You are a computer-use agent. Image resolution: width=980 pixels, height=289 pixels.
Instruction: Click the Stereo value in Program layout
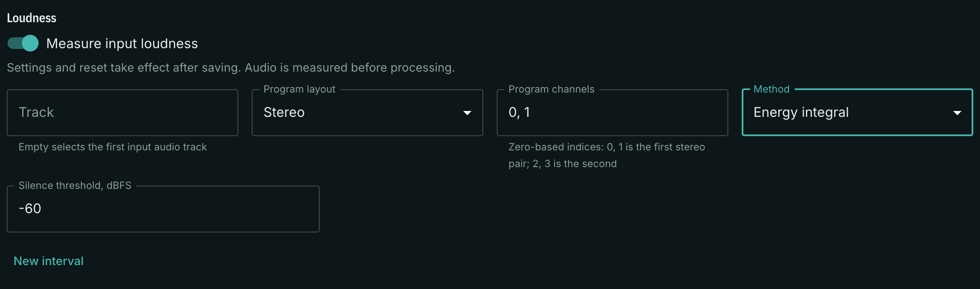pos(284,112)
